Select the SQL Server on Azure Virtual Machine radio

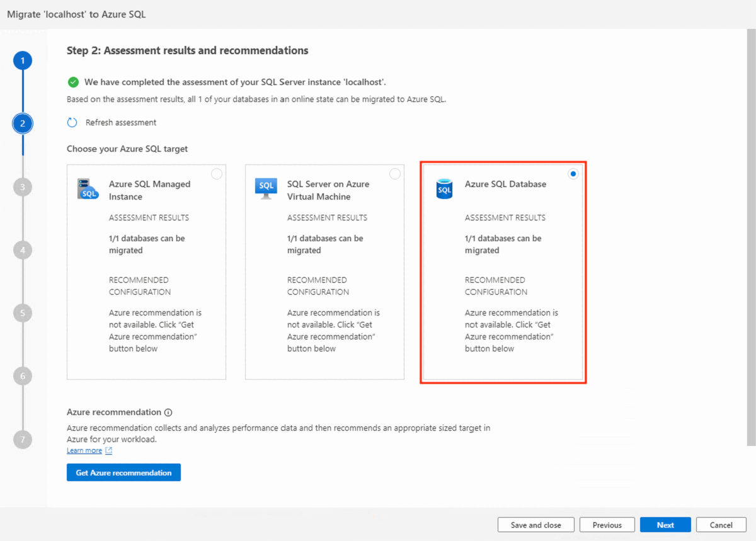coord(395,174)
